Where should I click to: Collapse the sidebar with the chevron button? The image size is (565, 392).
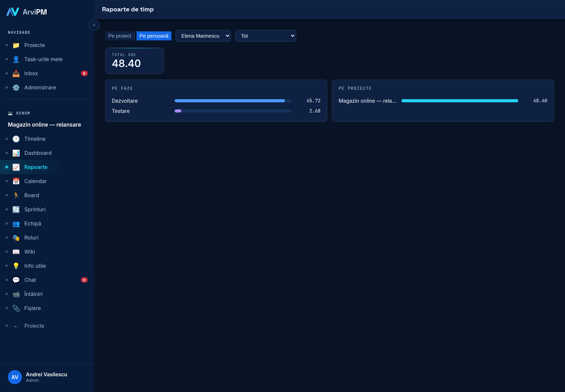[x=94, y=25]
